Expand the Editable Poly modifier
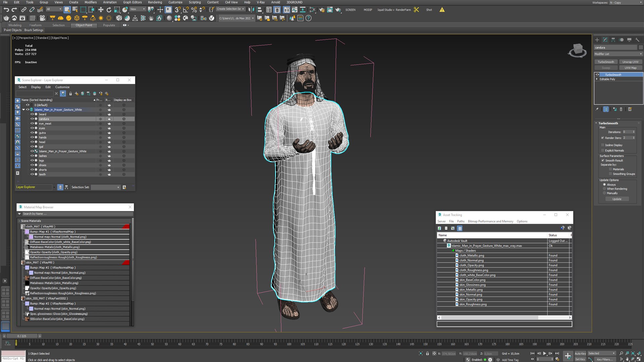Viewport: 644px width, 362px height. (x=597, y=79)
